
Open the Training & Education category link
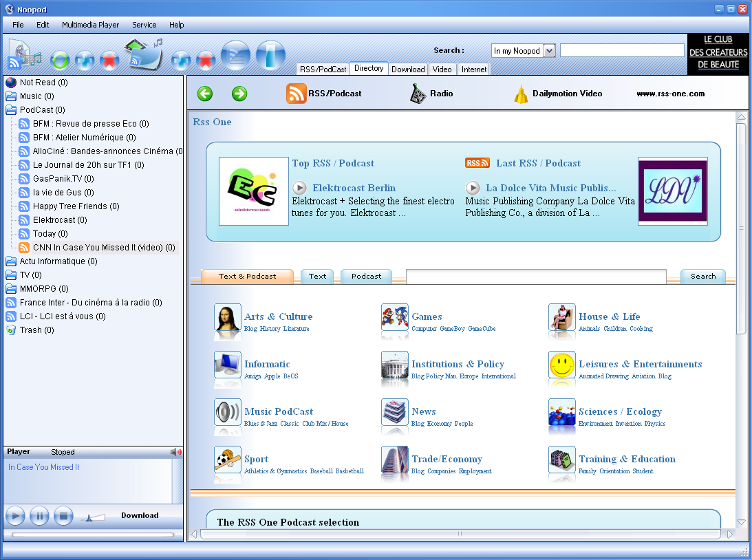point(627,460)
